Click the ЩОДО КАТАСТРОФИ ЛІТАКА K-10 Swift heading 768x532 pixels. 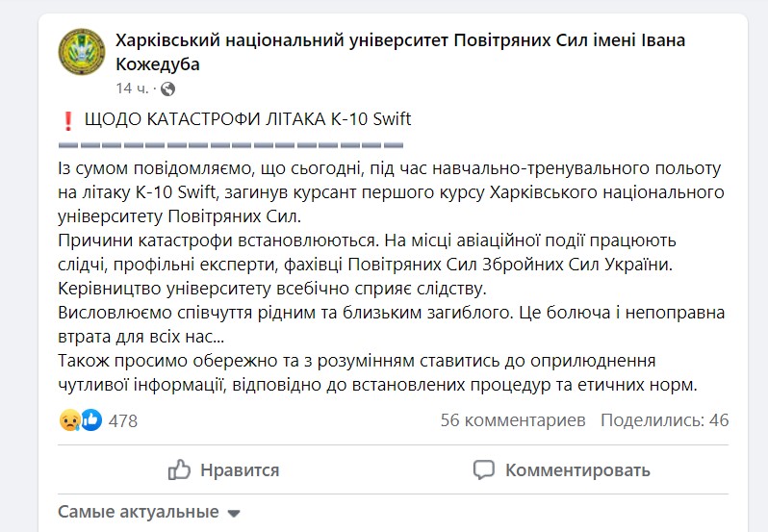[248, 119]
